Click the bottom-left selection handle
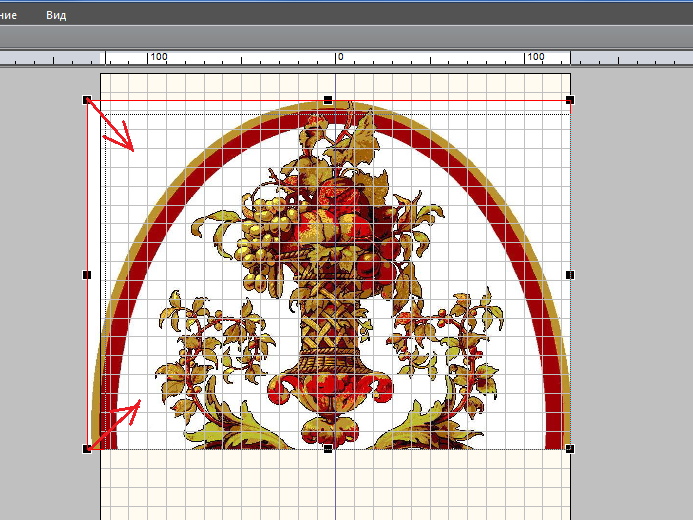This screenshot has width=693, height=520. click(87, 449)
